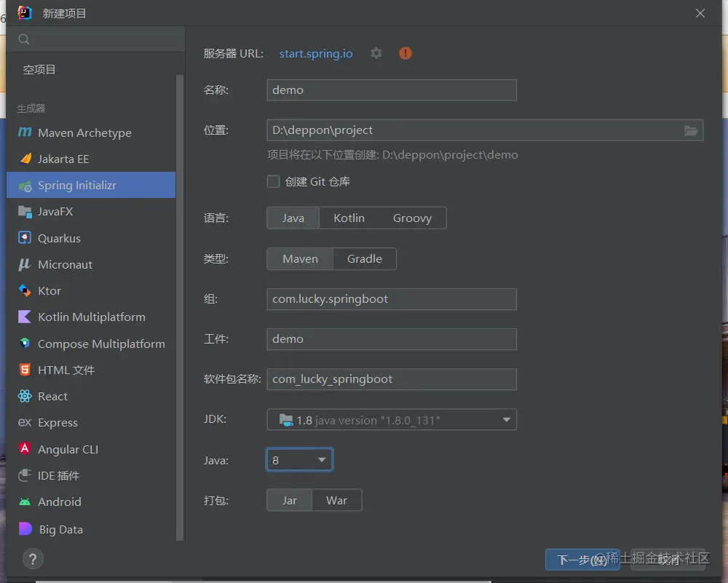Click the Kotlin Multiplatform icon

click(25, 317)
